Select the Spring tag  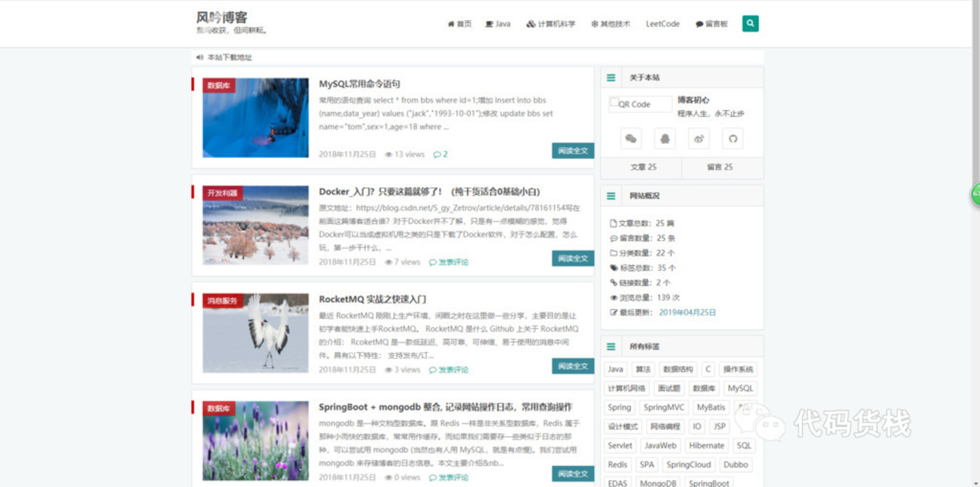point(619,407)
